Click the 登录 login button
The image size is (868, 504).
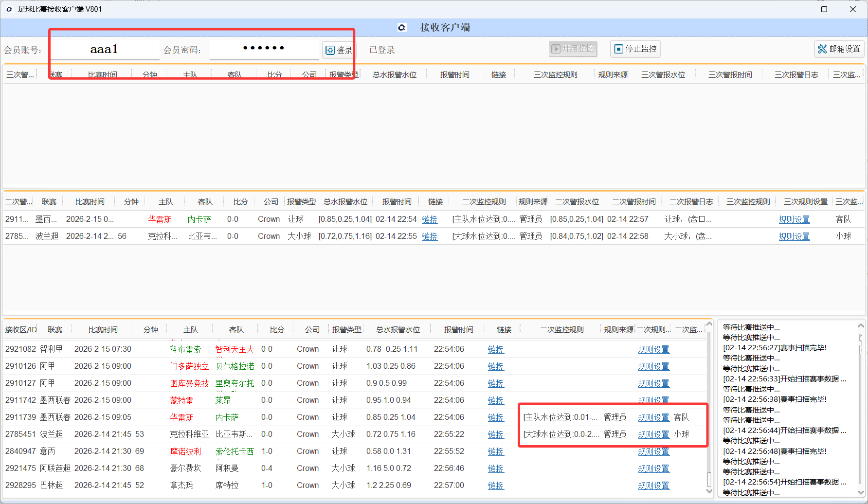339,50
